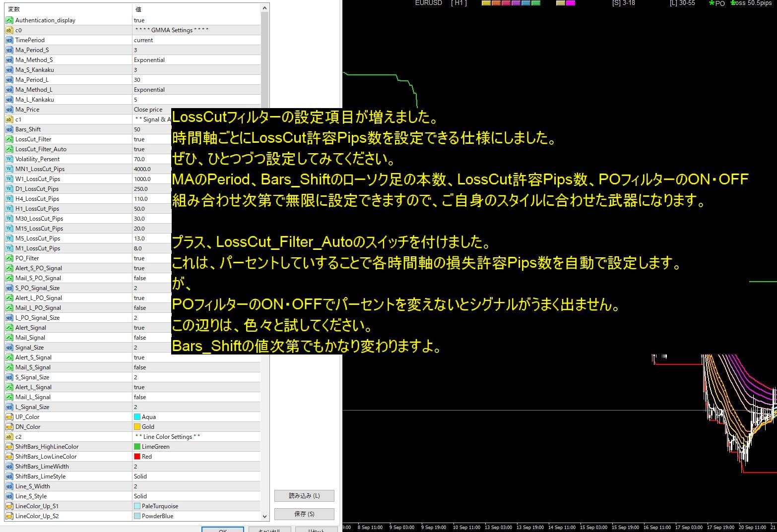This screenshot has height=532, width=777.
Task: Click the '[S] 3-18' label on the chart
Action: tap(624, 3)
